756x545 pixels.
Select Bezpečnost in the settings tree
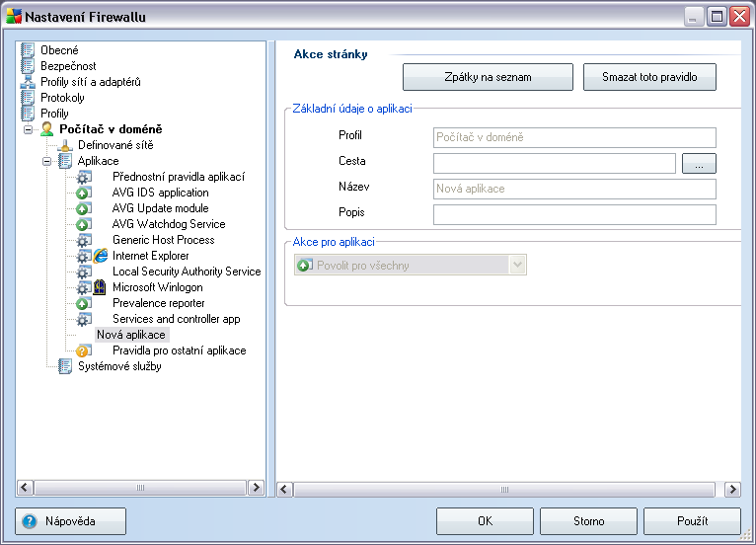pos(68,66)
